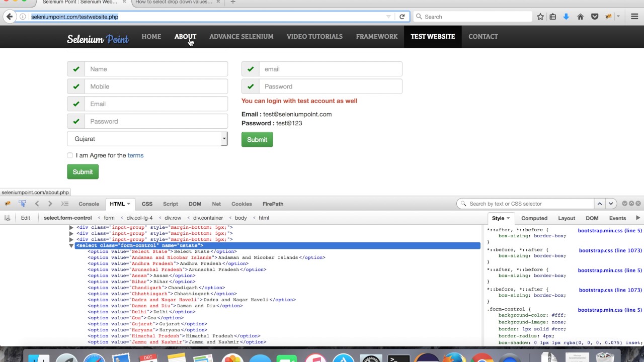644x362 pixels.
Task: Focus the login email field
Action: (331, 69)
